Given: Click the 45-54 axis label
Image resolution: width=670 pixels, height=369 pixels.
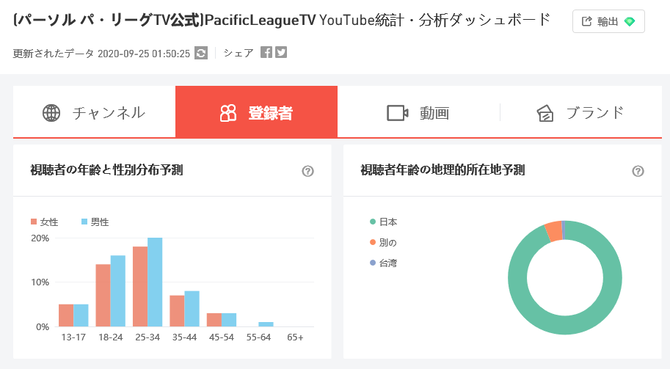Looking at the screenshot, I should [221, 337].
